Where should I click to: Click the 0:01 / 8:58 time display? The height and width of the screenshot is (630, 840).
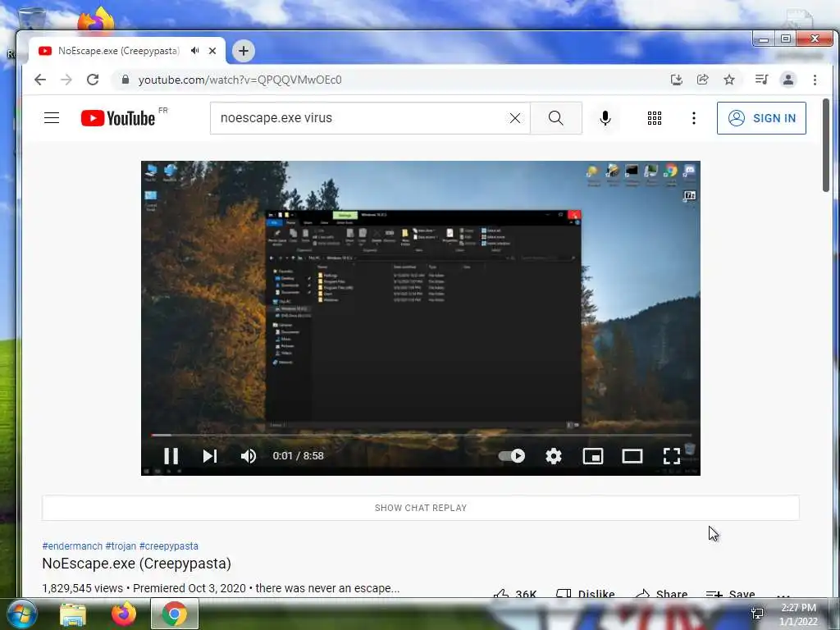[298, 456]
